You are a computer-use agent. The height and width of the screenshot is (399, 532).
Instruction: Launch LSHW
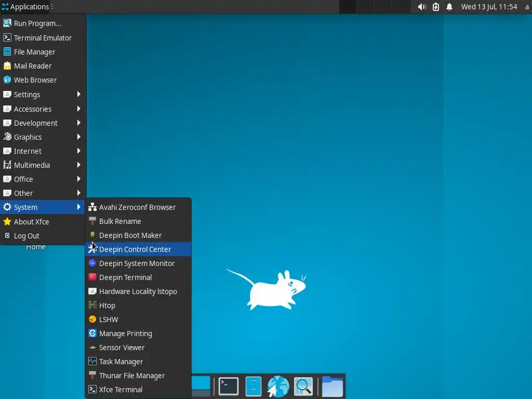click(x=138, y=320)
